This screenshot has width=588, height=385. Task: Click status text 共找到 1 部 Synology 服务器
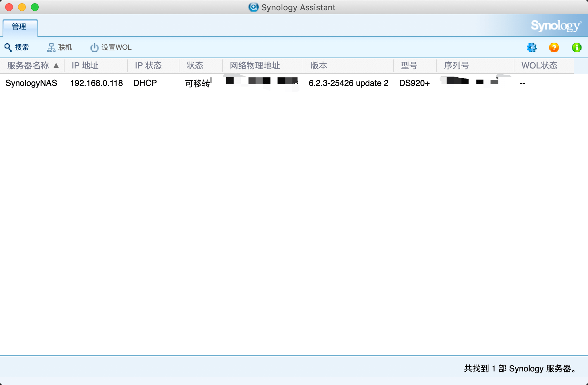(x=520, y=369)
